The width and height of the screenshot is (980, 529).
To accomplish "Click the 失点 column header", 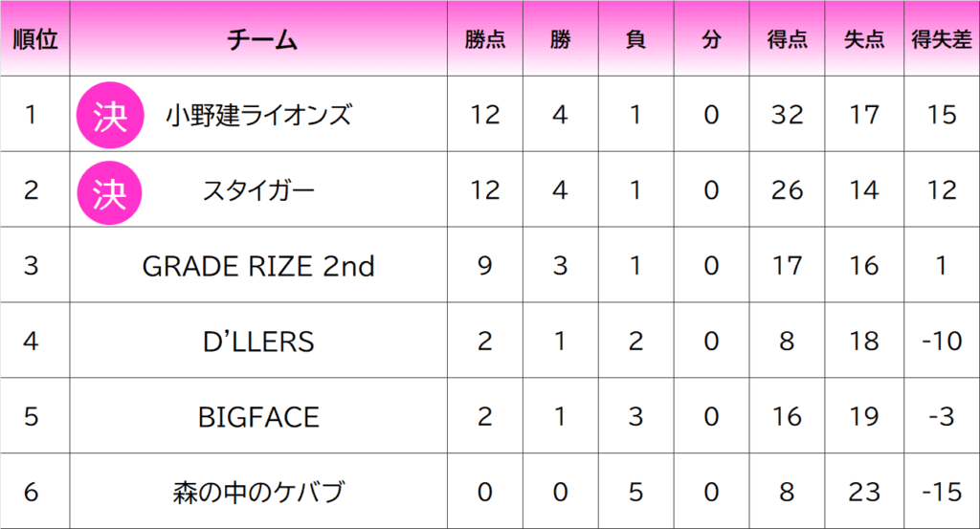I will 864,40.
